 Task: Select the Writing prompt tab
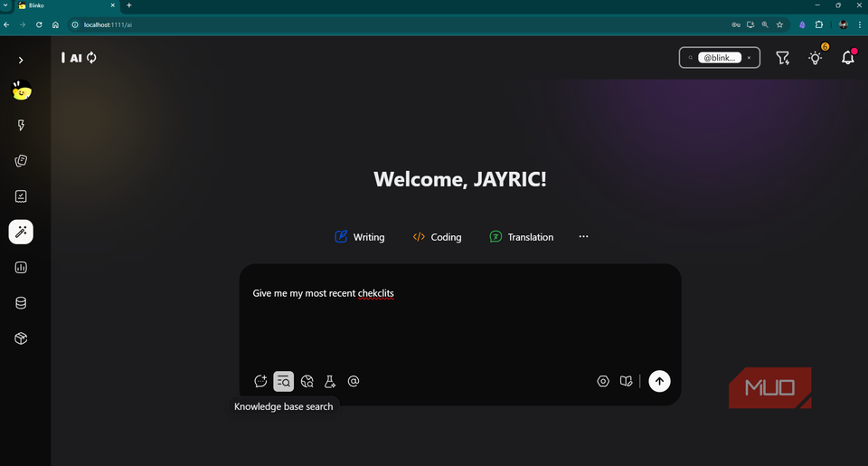pos(359,237)
